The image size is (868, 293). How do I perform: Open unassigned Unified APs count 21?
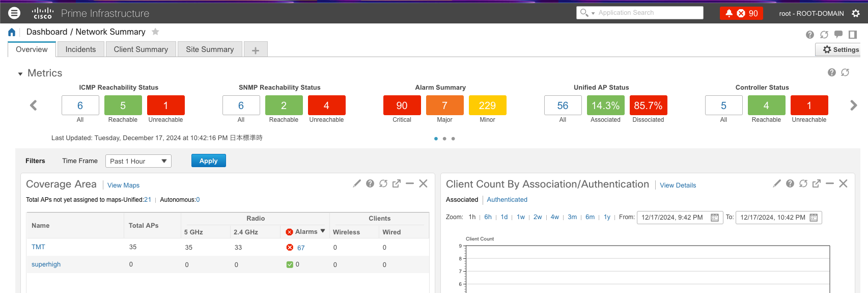(x=148, y=200)
